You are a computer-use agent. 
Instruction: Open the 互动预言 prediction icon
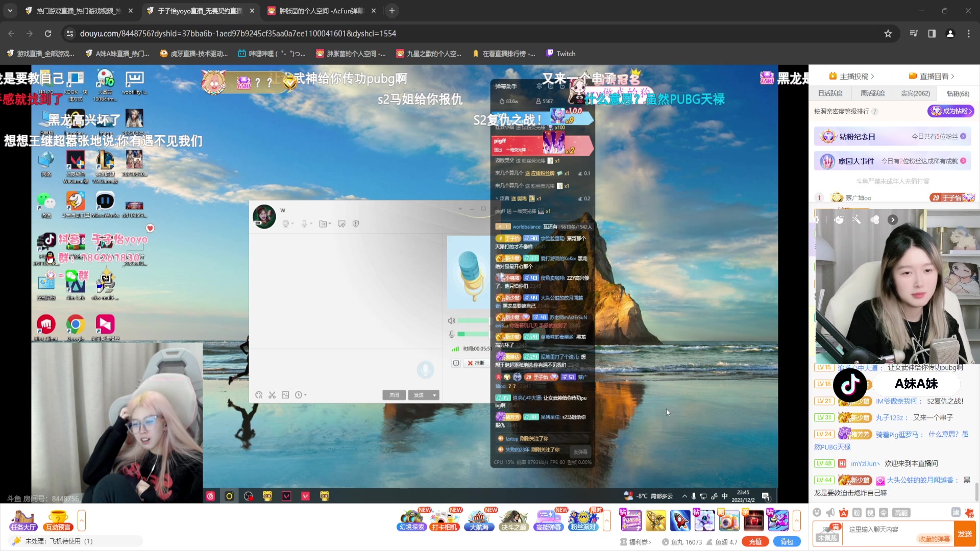[58, 520]
